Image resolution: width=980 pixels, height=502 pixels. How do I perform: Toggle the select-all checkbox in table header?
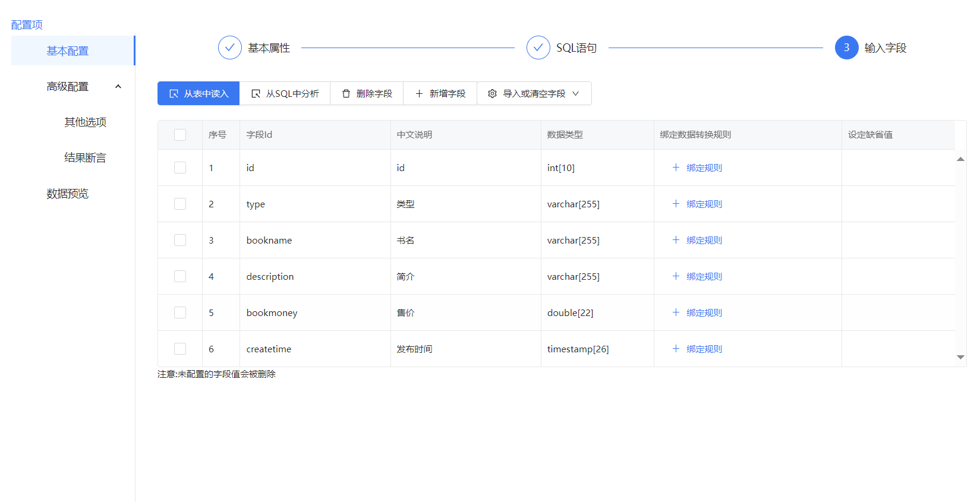(180, 135)
